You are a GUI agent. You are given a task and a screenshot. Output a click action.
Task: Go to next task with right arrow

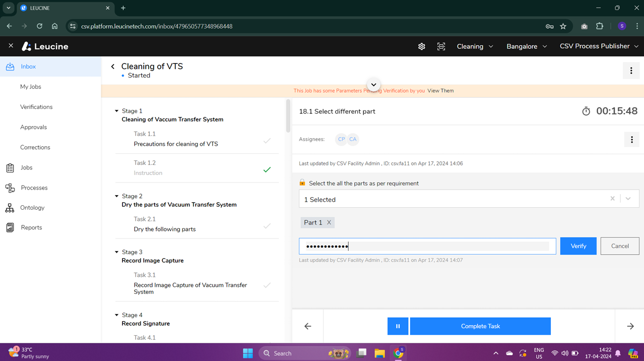[x=630, y=326]
